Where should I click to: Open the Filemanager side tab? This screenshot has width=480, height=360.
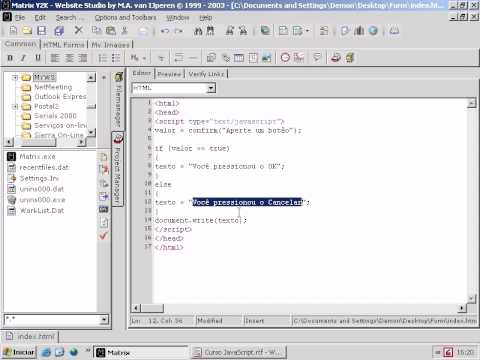[x=118, y=100]
